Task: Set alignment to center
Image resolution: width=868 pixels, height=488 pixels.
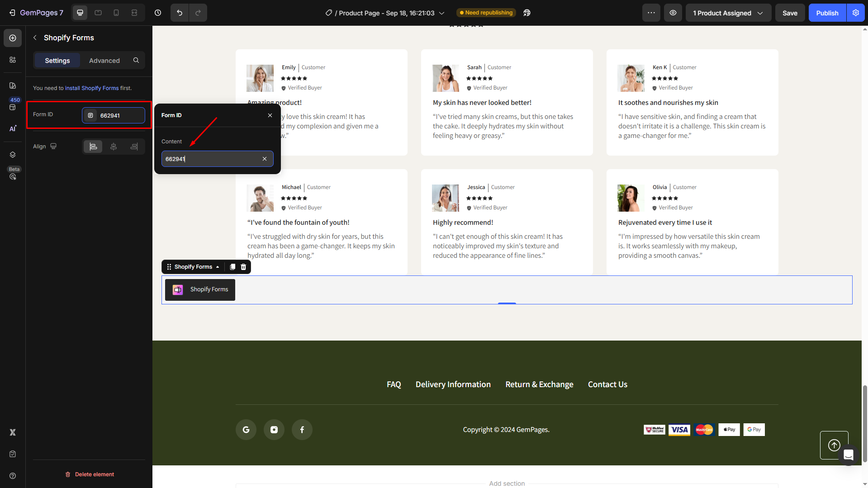Action: [x=114, y=147]
